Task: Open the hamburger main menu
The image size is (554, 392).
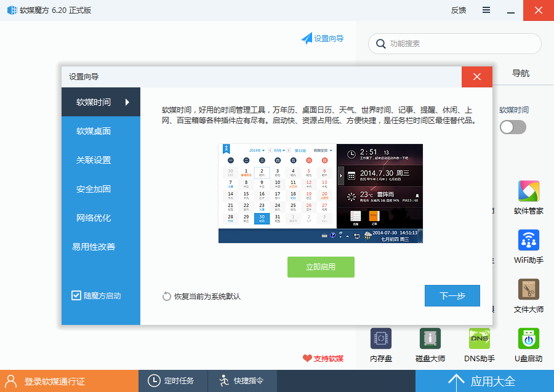Action: click(x=486, y=10)
